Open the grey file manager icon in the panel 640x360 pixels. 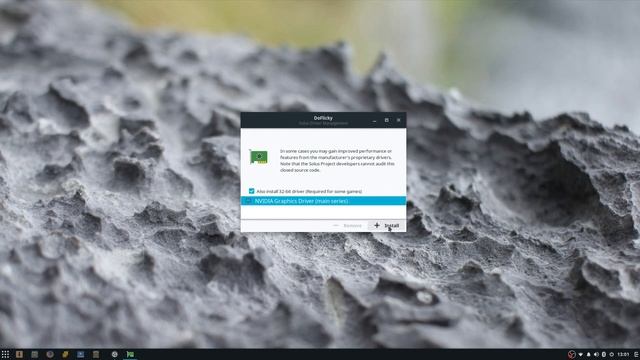(x=35, y=354)
